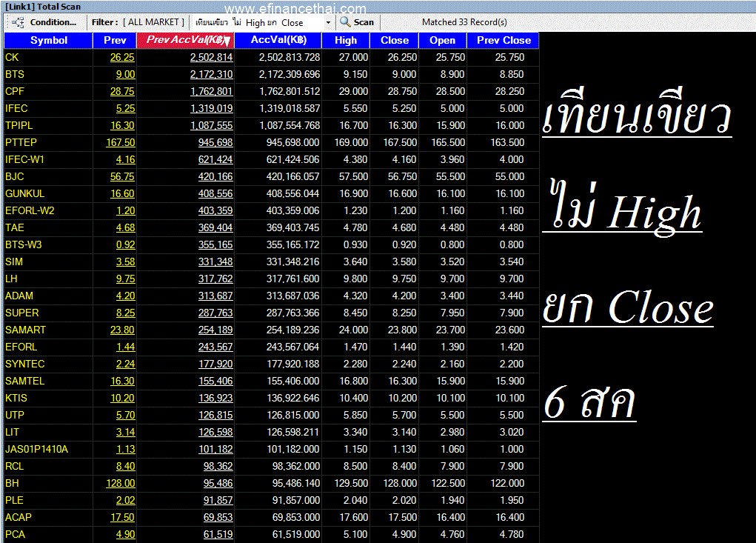The height and width of the screenshot is (543, 756).
Task: Click Open cell 122.500
Action: click(x=448, y=483)
